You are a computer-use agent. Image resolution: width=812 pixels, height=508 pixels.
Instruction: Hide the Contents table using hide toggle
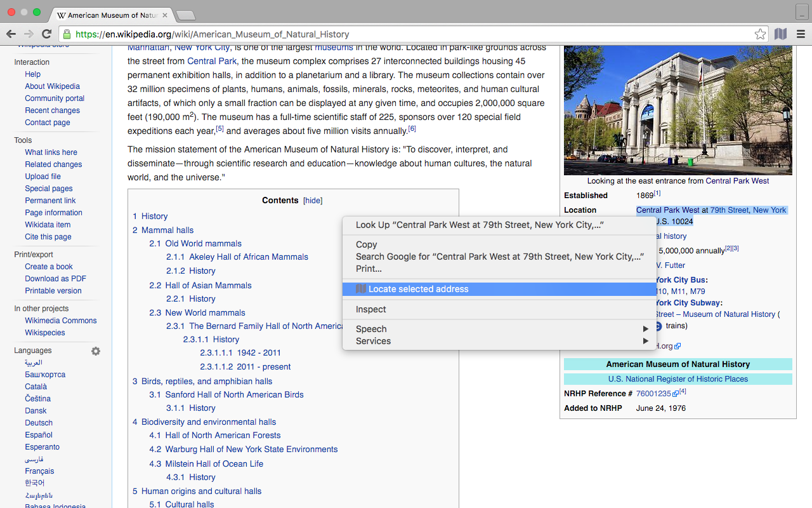click(x=313, y=201)
